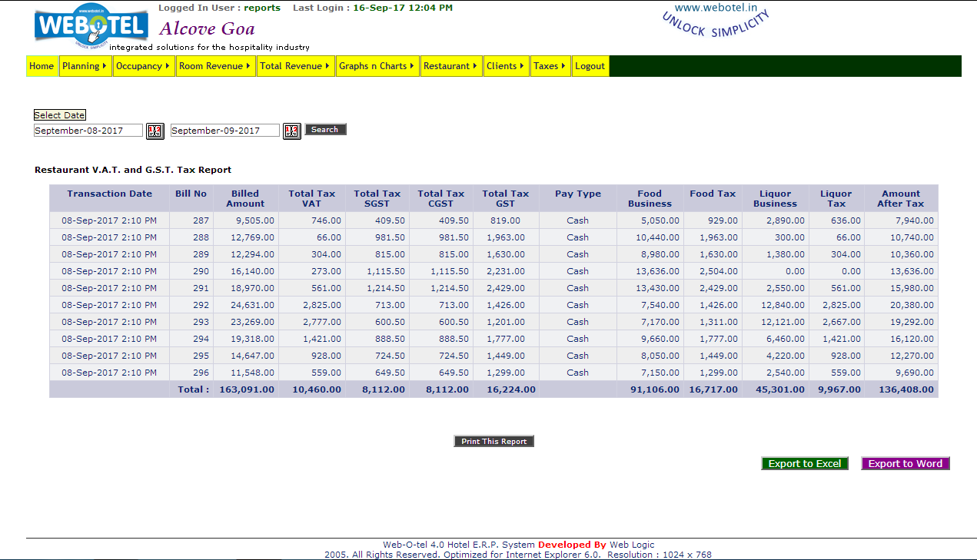The image size is (977, 560).
Task: Focus the September-09-2017 end date field
Action: coord(225,131)
